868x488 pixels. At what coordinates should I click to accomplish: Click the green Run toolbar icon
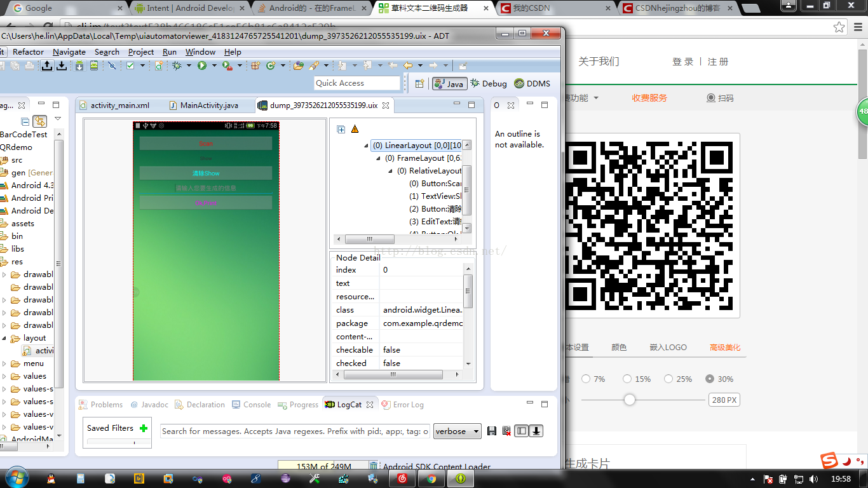202,65
